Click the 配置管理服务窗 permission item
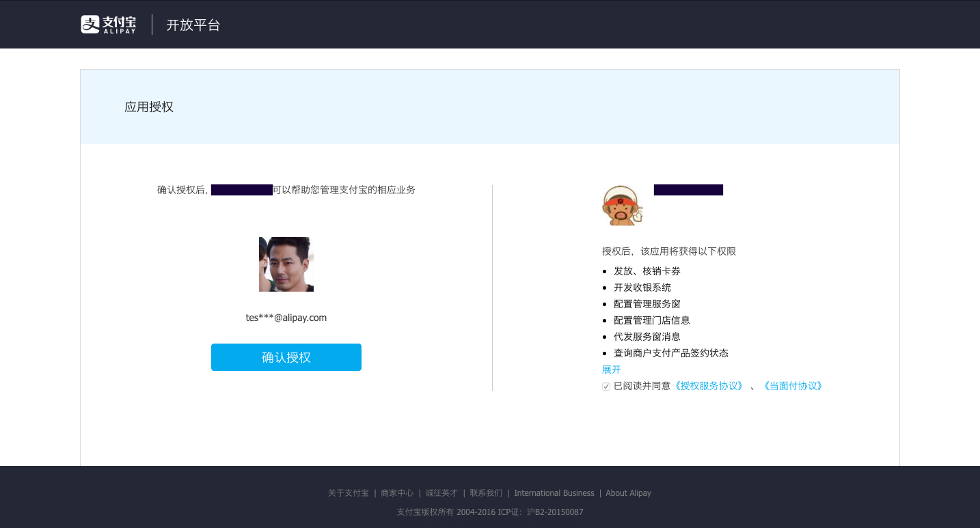This screenshot has height=528, width=980. point(647,304)
